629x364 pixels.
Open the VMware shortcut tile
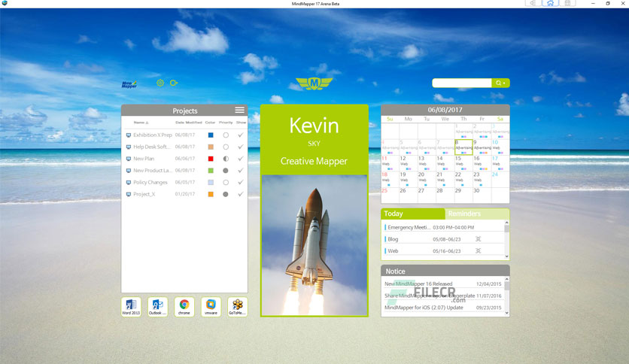tap(211, 307)
